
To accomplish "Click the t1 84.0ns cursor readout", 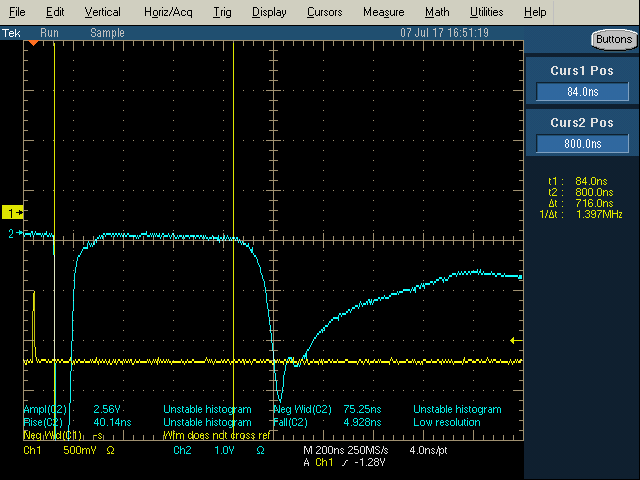I will [x=578, y=181].
